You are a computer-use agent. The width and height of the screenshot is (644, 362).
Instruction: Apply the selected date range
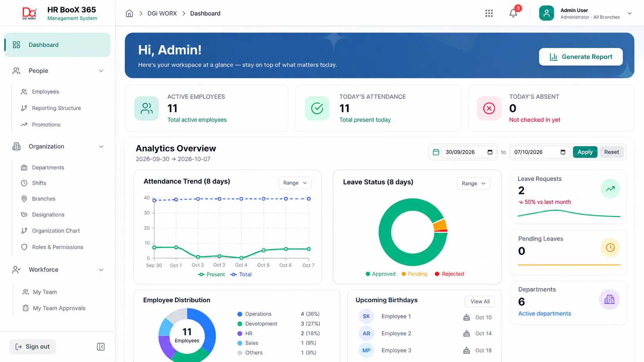(x=585, y=152)
